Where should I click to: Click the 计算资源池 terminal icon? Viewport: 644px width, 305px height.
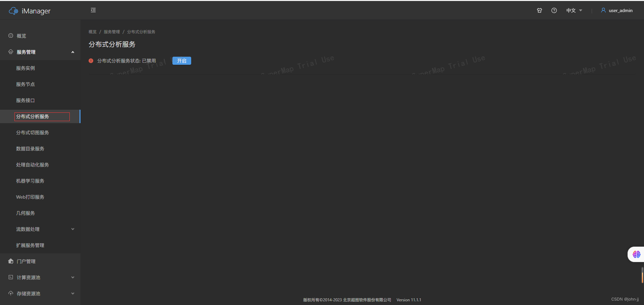(11, 277)
